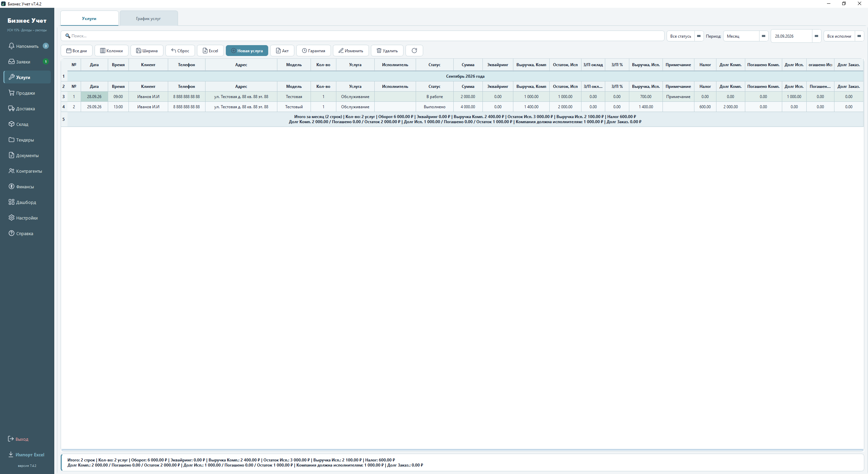Open the Все статусы status dropdown
Image resolution: width=868 pixels, height=474 pixels.
point(685,36)
